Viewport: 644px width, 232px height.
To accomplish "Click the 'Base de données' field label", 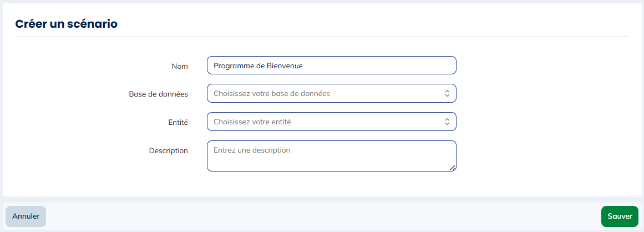I will (x=159, y=94).
